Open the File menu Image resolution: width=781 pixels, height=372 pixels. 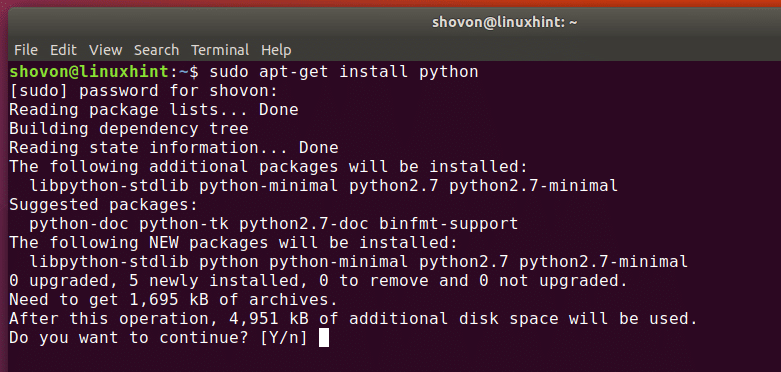(x=26, y=50)
